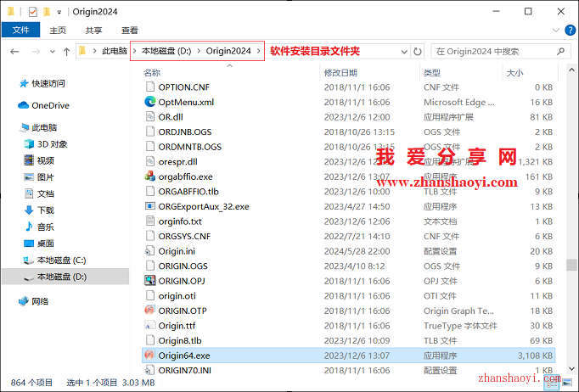Click the Help question mark icon
This screenshot has height=392, width=579.
571,31
